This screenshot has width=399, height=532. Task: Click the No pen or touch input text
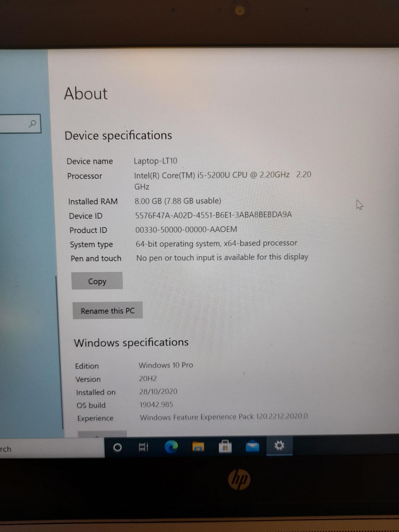(222, 257)
